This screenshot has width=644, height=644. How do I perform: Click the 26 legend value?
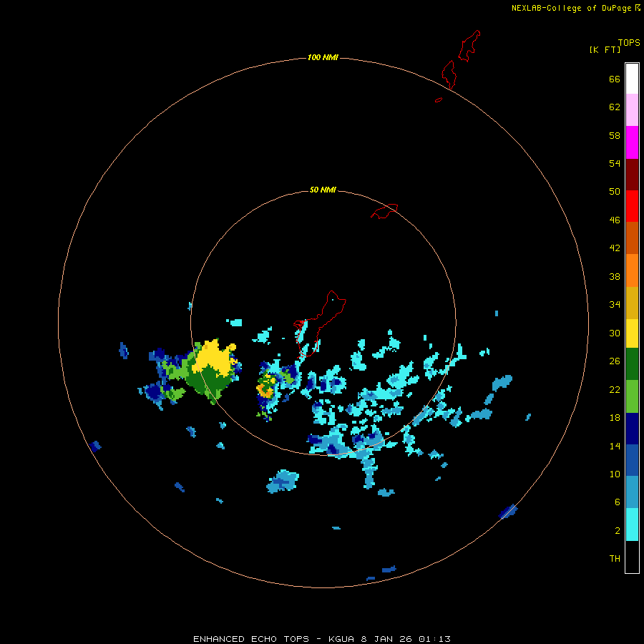click(x=615, y=361)
